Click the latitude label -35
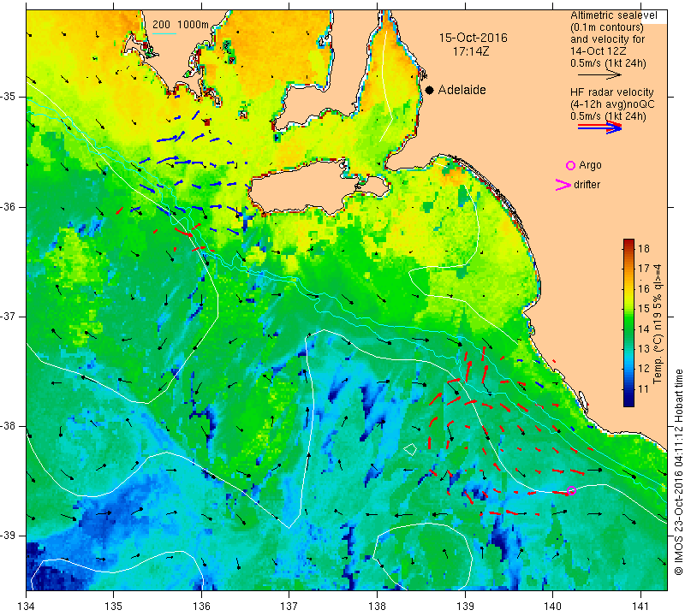685x616 pixels. click(9, 97)
